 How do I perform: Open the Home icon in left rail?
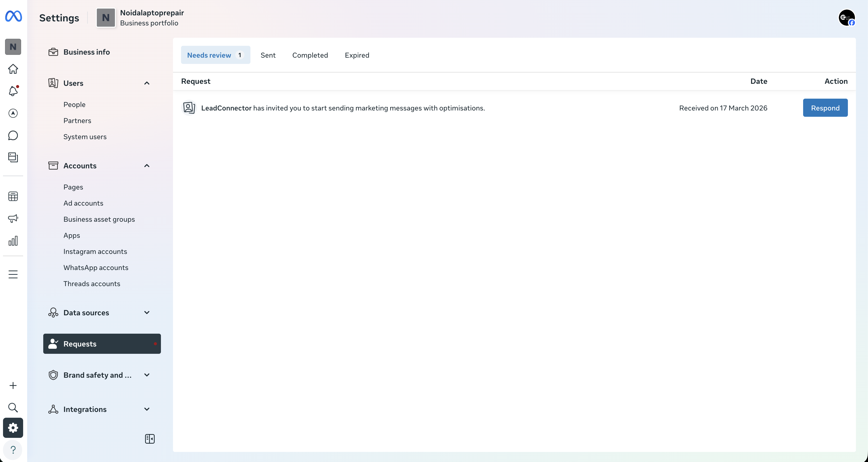tap(13, 69)
